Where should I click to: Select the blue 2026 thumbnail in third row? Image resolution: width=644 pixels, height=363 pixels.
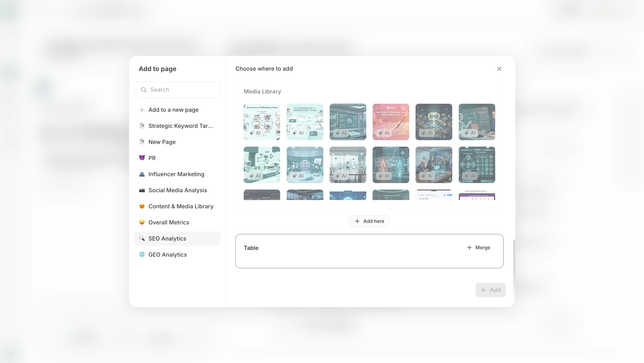pyautogui.click(x=348, y=195)
